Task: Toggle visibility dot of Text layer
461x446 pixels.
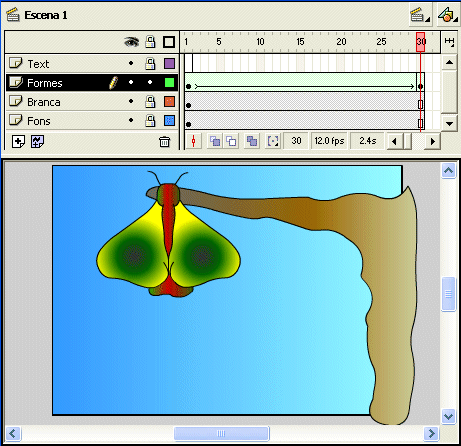Action: (x=131, y=63)
